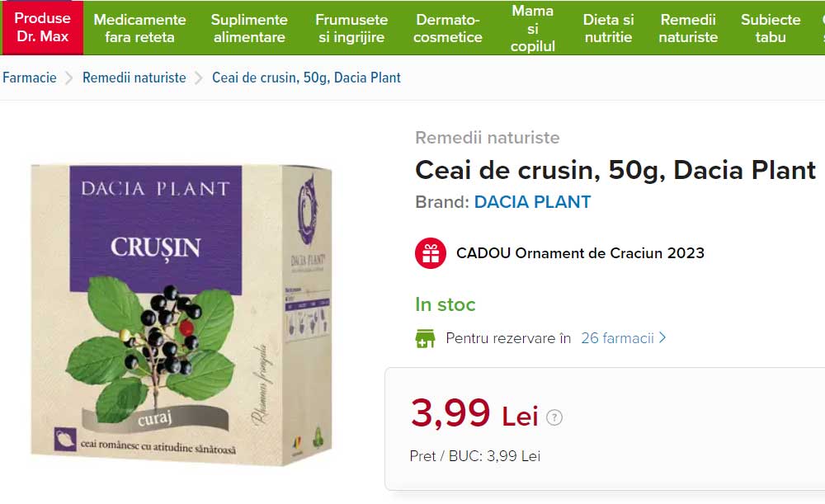Screen dimensions: 825x504
Task: Click the Crusin tea product image
Action: point(181,313)
